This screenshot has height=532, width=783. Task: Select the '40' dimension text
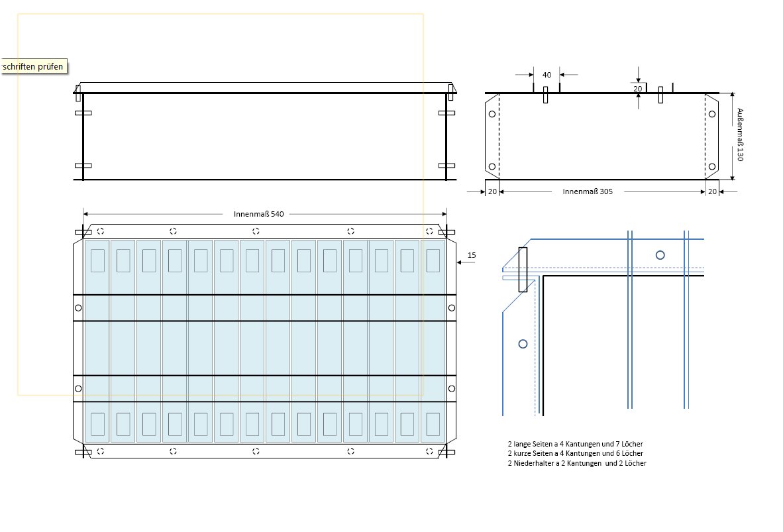[547, 75]
